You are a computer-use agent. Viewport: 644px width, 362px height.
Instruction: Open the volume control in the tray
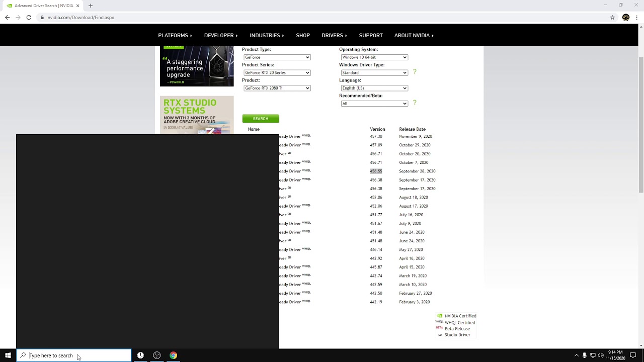601,355
